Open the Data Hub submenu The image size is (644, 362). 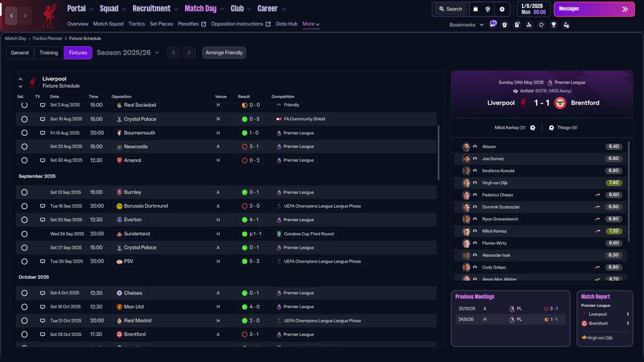287,24
